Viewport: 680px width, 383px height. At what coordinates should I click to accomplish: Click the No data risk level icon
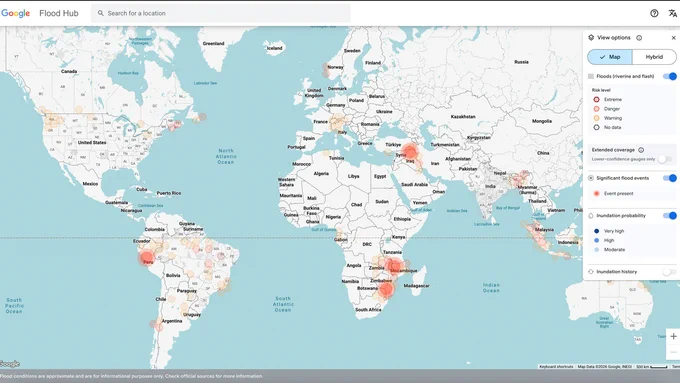point(596,128)
